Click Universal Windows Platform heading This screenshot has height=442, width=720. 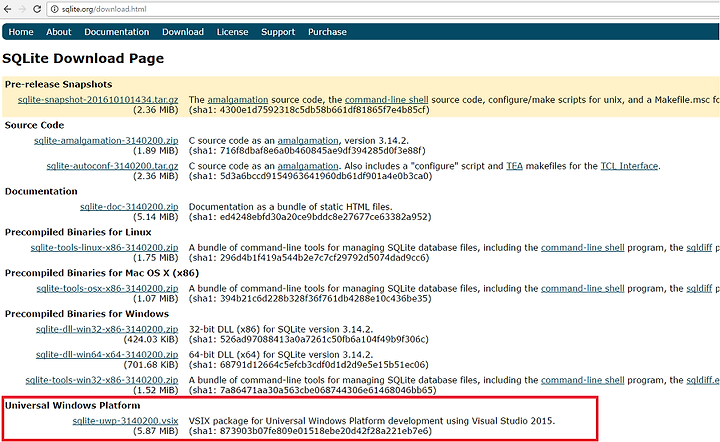tap(73, 406)
